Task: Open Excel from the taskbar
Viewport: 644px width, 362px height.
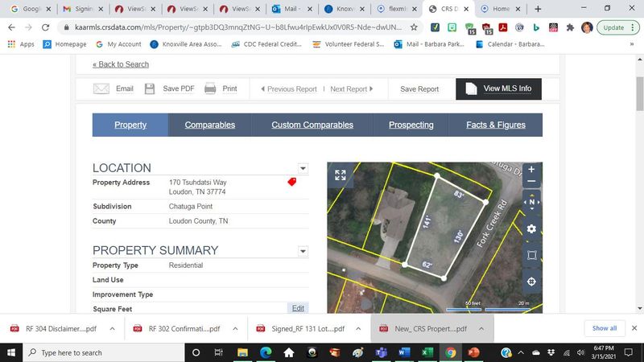Action: [x=427, y=352]
